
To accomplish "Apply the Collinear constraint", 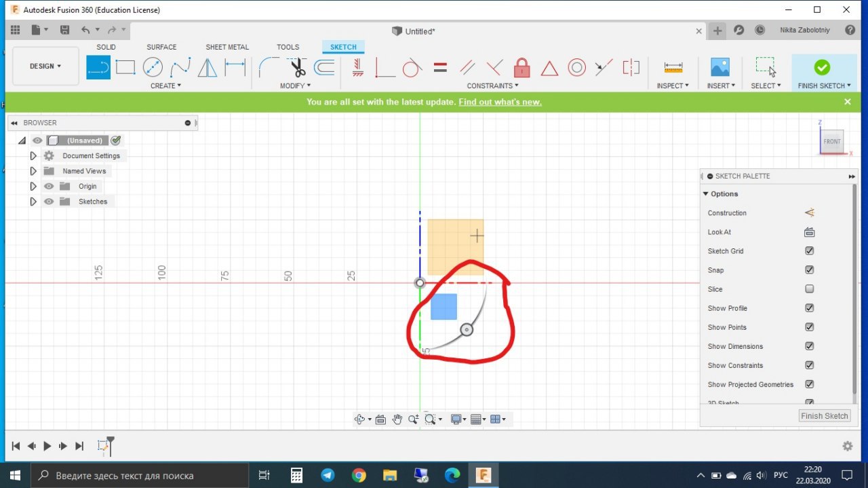I will tap(604, 67).
